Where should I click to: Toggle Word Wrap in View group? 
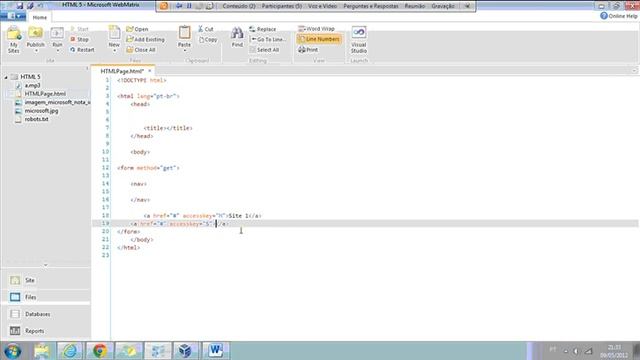[x=316, y=29]
